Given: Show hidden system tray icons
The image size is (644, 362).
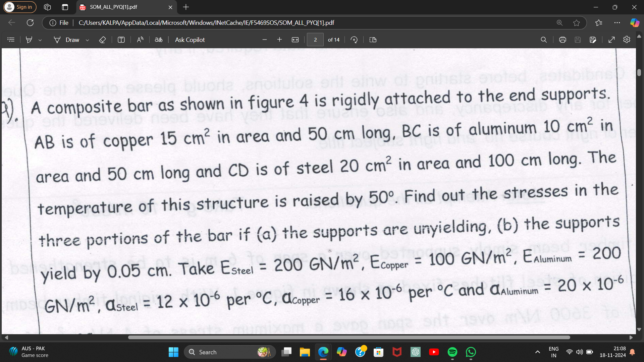Looking at the screenshot, I should pos(537,352).
